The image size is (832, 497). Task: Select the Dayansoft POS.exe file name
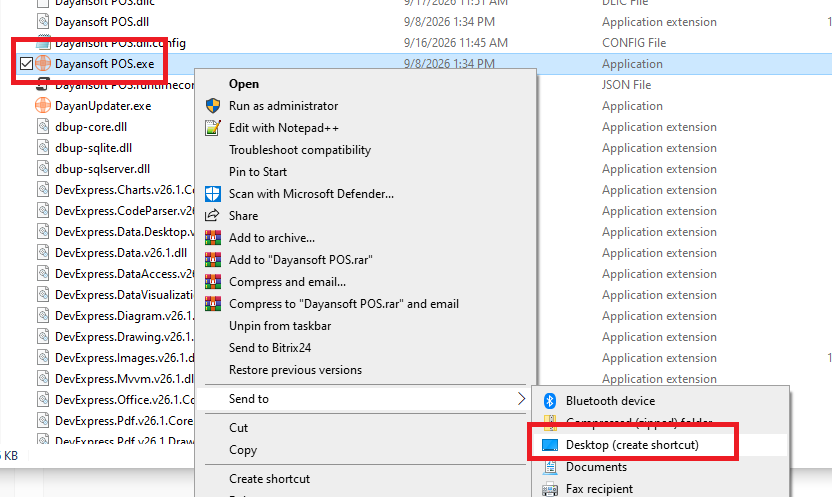pyautogui.click(x=105, y=64)
